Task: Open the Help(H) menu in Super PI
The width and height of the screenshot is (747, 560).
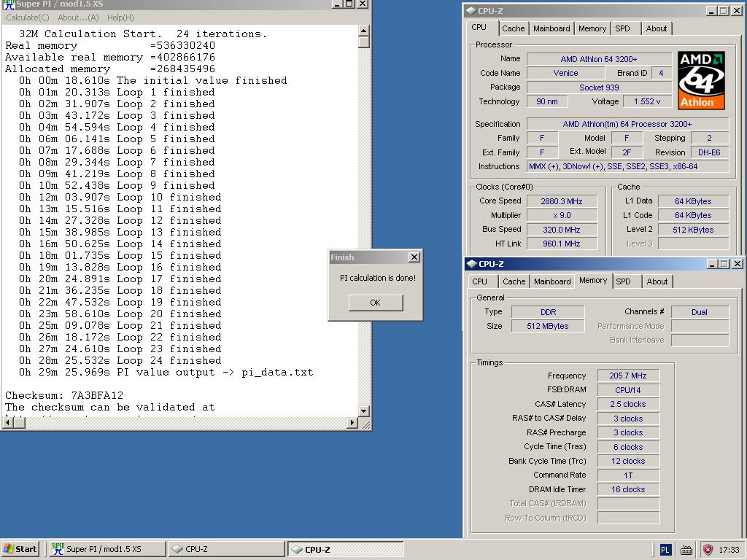Action: pyautogui.click(x=120, y=17)
